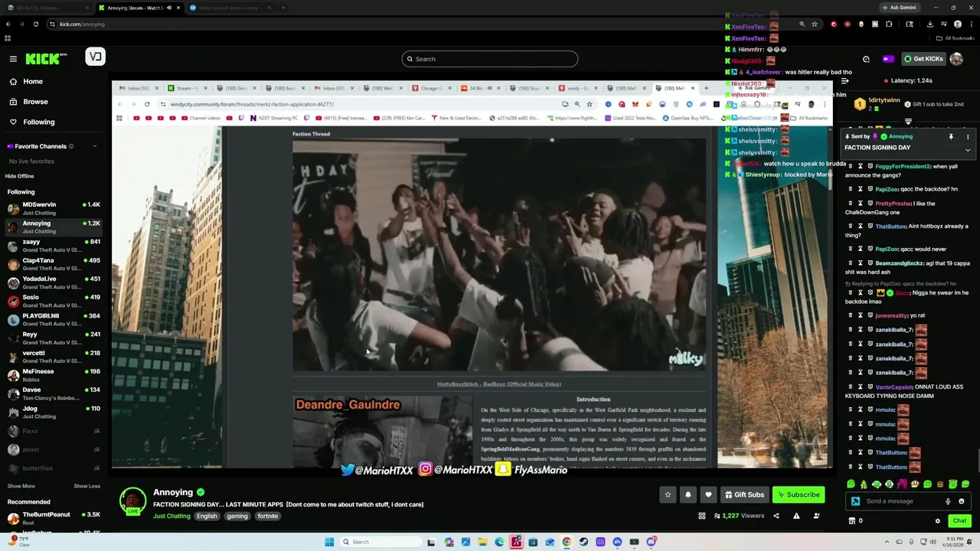Click the Just Chatting category link
The image size is (980, 551).
coord(171,516)
